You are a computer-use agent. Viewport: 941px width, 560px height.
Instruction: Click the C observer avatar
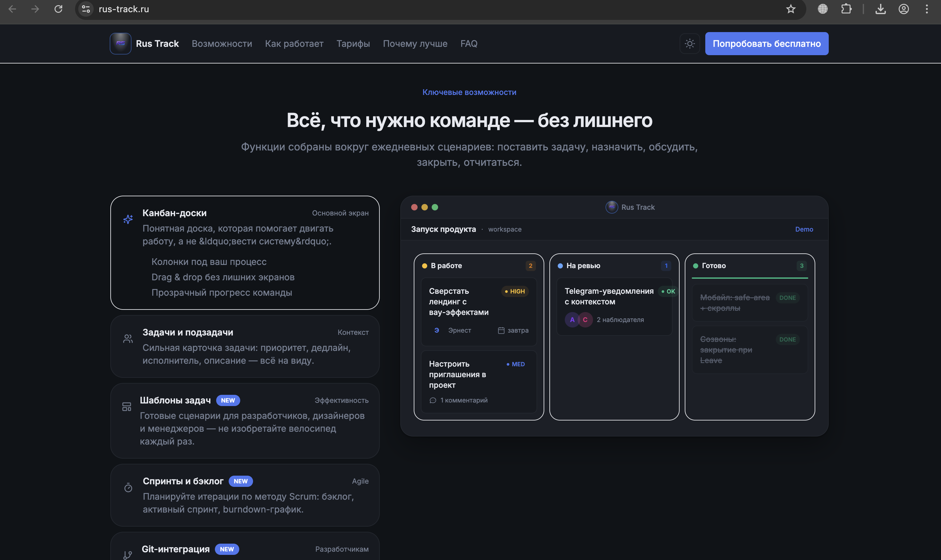(585, 320)
